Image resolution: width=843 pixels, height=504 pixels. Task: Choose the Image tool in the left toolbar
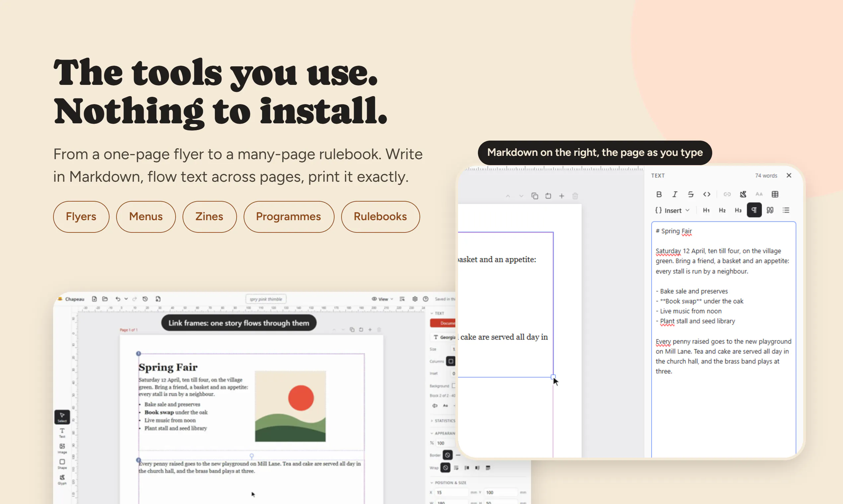tap(62, 448)
